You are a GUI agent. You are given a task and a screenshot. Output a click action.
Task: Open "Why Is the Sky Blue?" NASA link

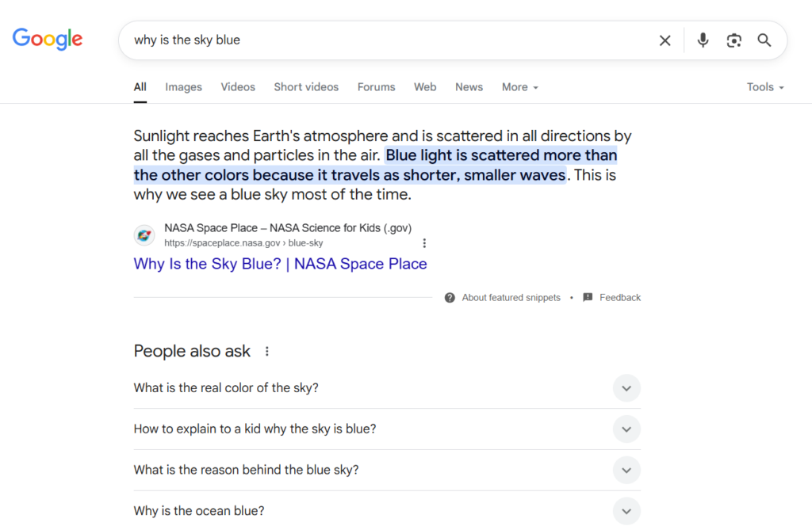(x=280, y=264)
